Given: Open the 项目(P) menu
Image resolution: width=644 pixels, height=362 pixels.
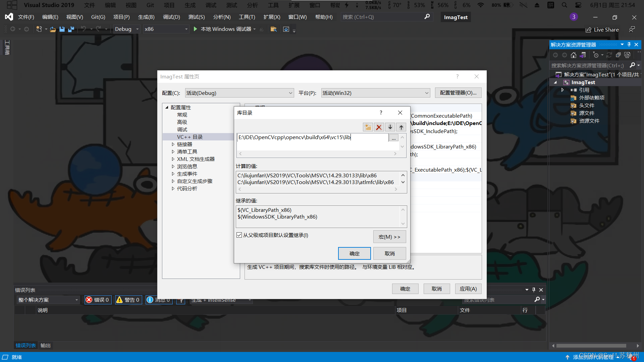Looking at the screenshot, I should 121,17.
